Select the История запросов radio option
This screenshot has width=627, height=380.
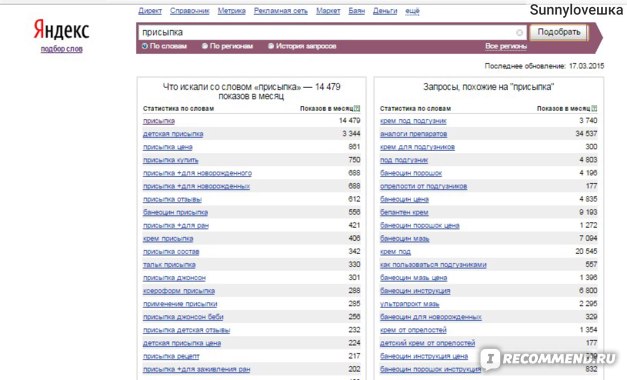pos(302,46)
